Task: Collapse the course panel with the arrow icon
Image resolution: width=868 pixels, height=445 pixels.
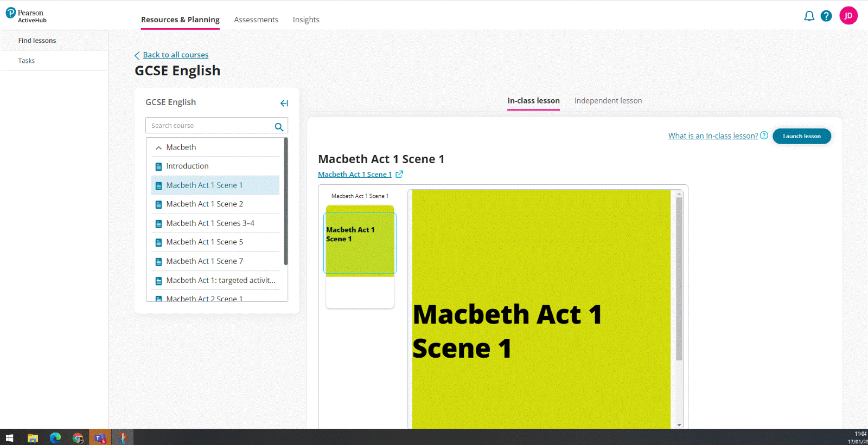Action: tap(284, 103)
